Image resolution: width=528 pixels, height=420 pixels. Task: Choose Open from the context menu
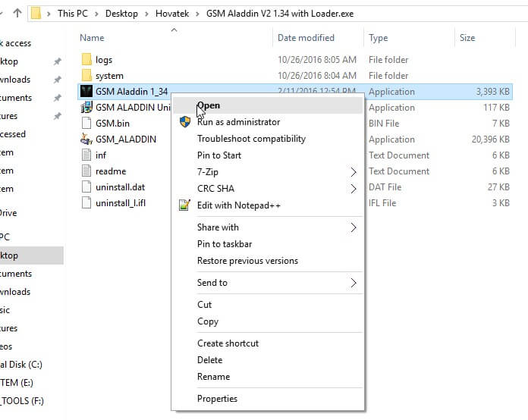click(268, 105)
